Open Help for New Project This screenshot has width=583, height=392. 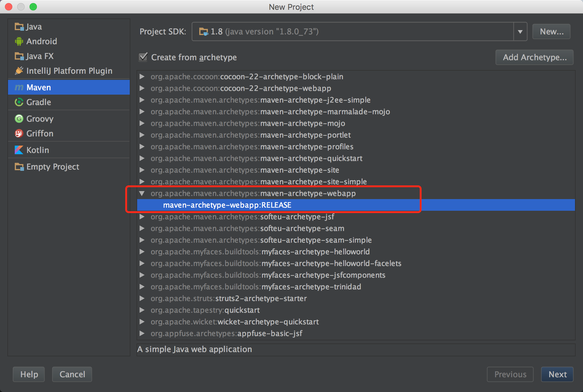point(29,374)
